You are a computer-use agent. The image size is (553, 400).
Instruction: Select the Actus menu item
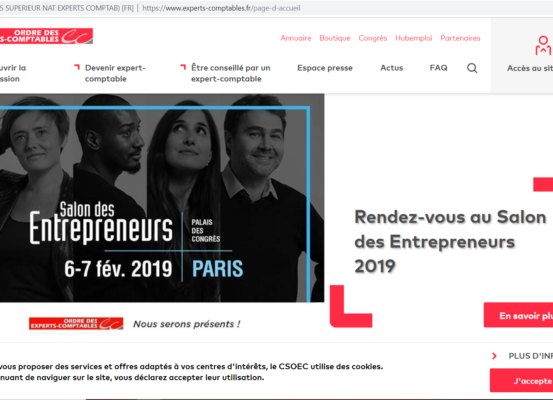click(x=391, y=68)
